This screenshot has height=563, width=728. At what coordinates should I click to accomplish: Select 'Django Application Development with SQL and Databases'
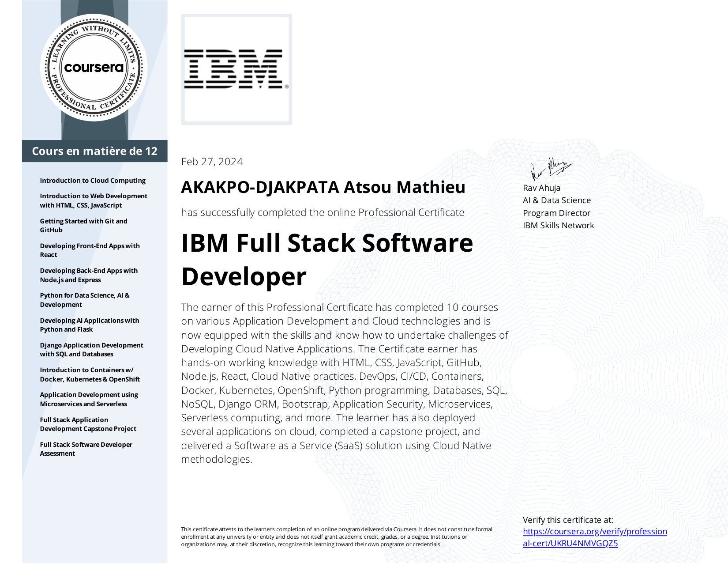[x=92, y=350]
